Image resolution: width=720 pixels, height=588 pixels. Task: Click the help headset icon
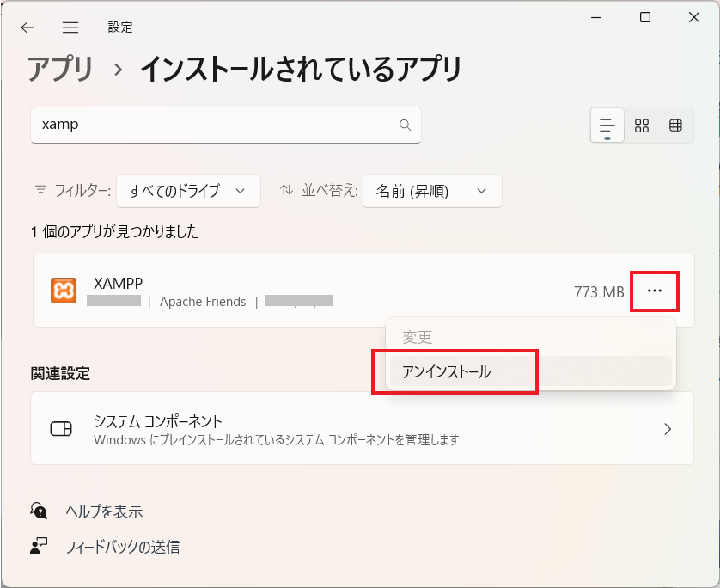tap(39, 511)
